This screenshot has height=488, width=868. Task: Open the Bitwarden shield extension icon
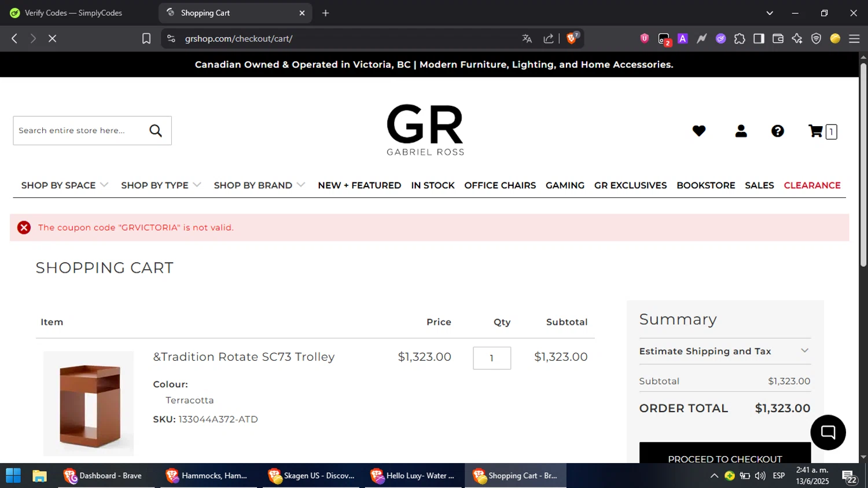pyautogui.click(x=645, y=39)
